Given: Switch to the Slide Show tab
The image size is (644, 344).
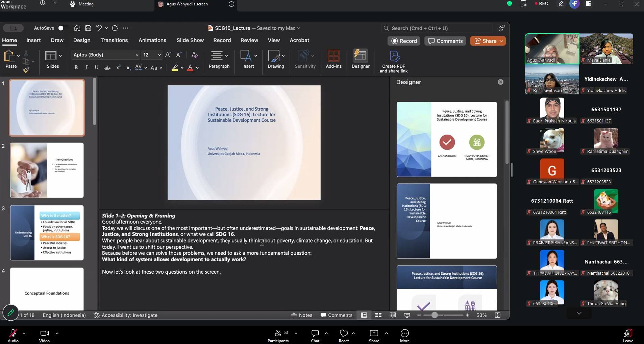Looking at the screenshot, I should [x=190, y=40].
